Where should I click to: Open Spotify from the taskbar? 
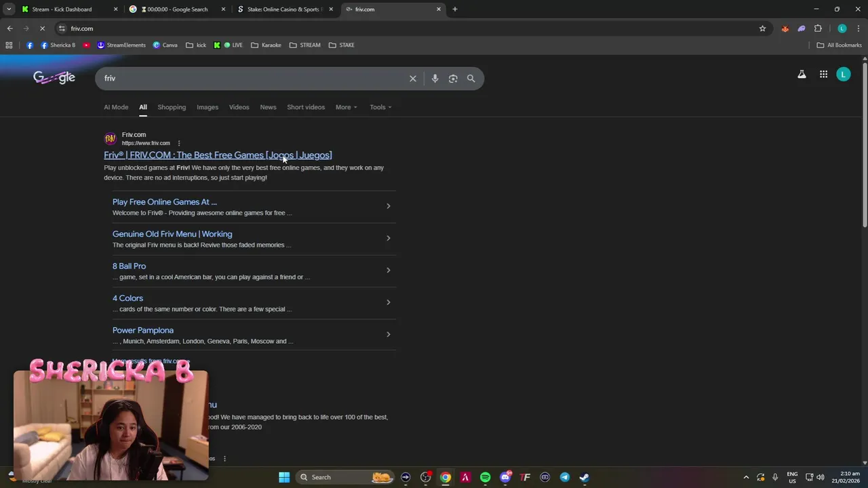pos(485,477)
